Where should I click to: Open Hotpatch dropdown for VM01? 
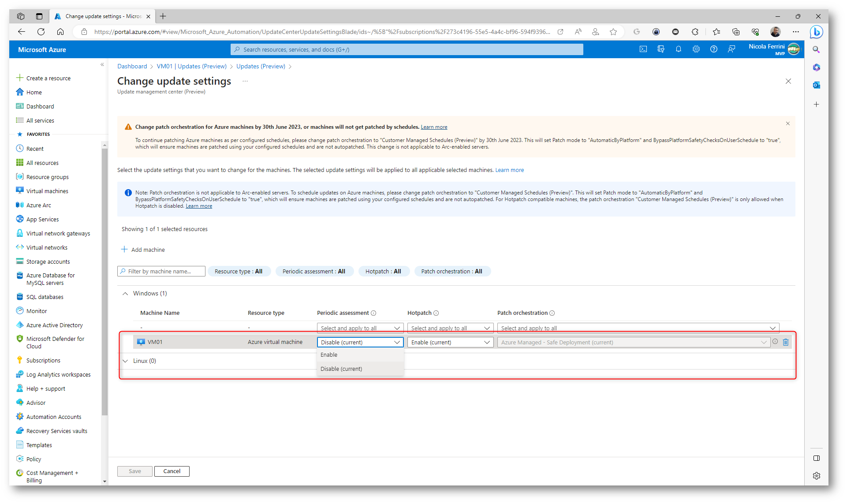click(x=450, y=342)
